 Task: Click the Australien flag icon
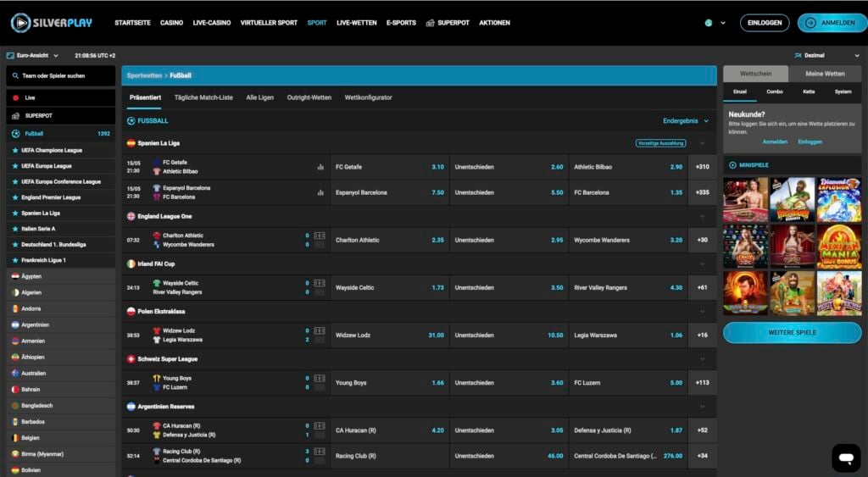(x=15, y=374)
